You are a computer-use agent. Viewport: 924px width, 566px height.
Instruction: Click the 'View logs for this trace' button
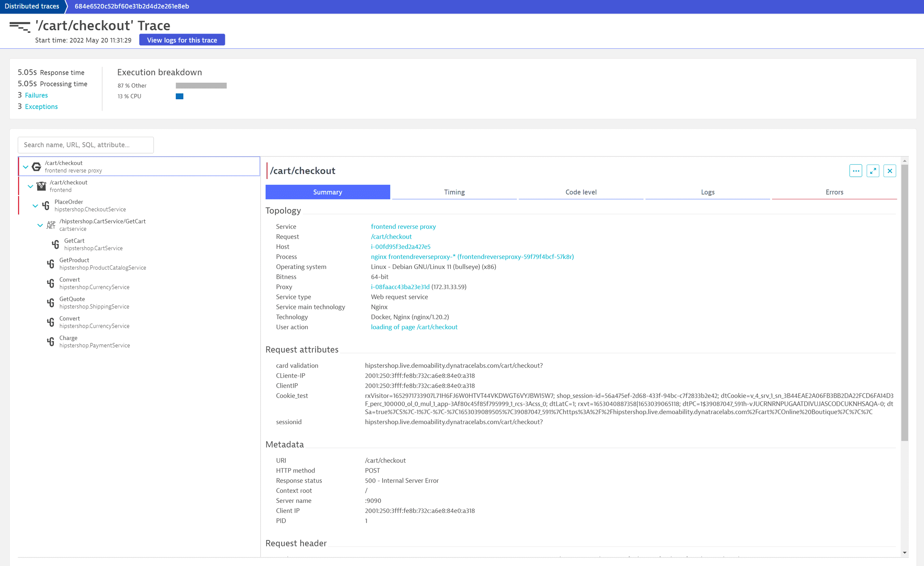(x=182, y=40)
